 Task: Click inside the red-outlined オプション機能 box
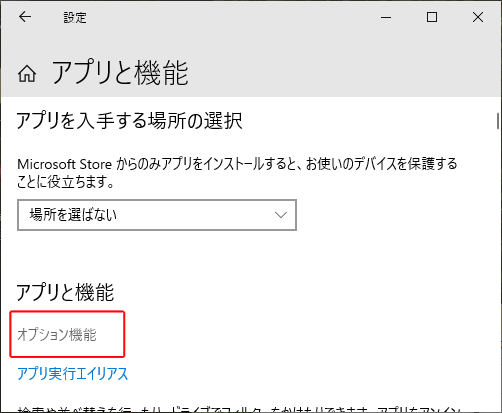[x=67, y=334]
